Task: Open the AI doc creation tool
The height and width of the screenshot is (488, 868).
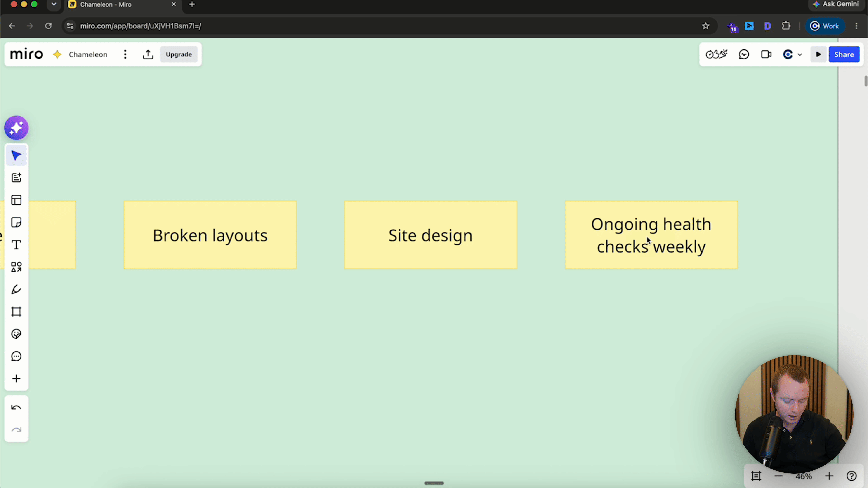Action: (x=16, y=178)
